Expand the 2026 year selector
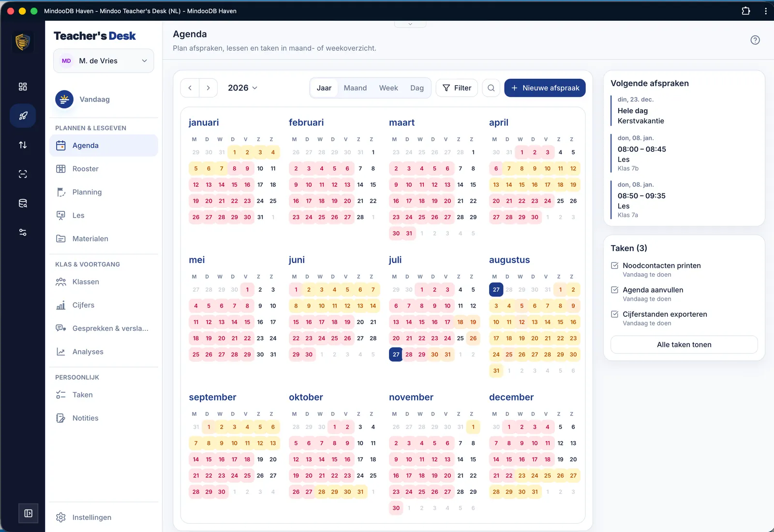774x532 pixels. (x=243, y=88)
